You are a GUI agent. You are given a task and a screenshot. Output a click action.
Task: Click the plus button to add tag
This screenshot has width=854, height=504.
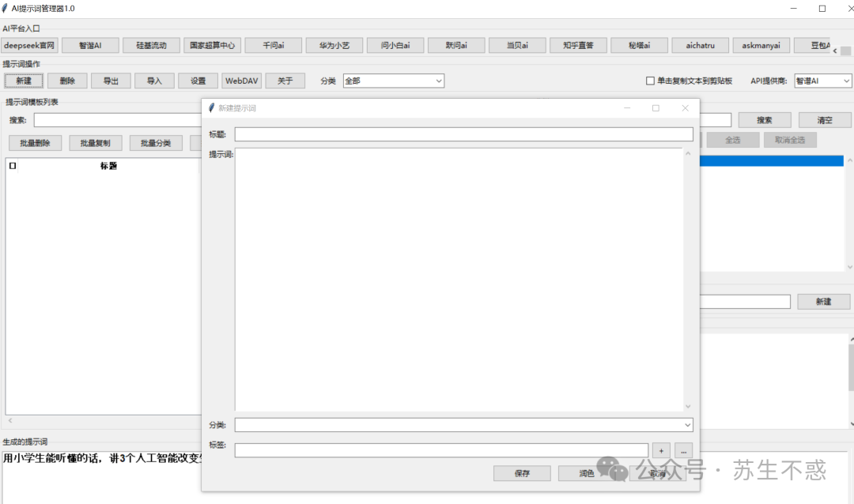click(x=661, y=450)
